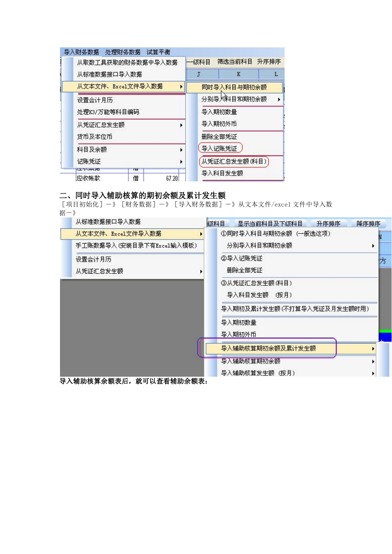The width and height of the screenshot is (392, 554).
Task: Expand 分别导入科目和期初余额 in the first screenshot
Action: point(235,99)
